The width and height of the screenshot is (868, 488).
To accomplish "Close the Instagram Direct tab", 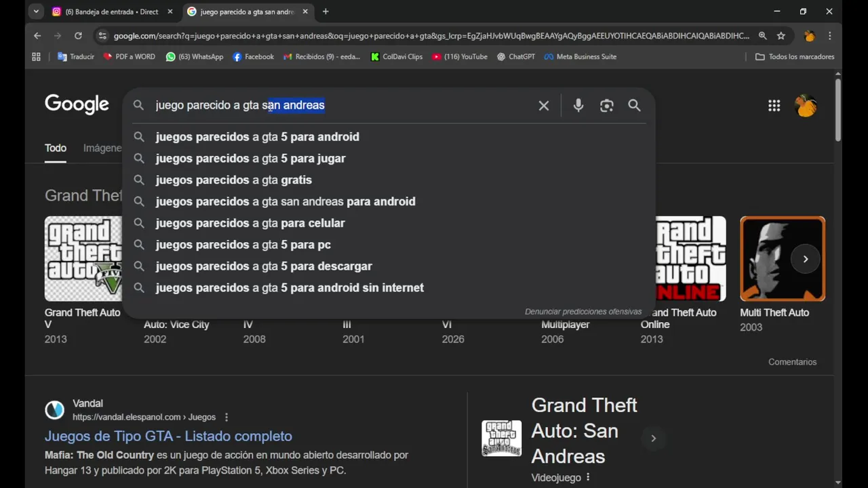I will pyautogui.click(x=170, y=12).
